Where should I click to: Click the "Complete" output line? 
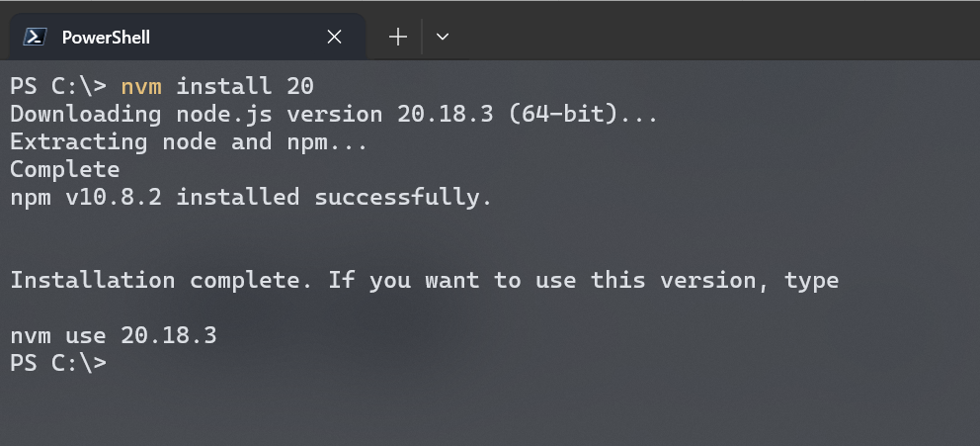pos(64,169)
